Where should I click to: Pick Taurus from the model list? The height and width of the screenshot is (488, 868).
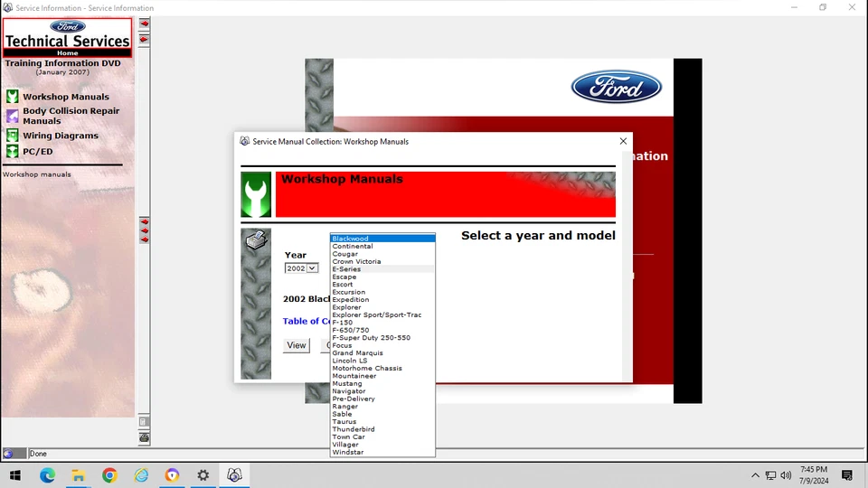pos(382,422)
